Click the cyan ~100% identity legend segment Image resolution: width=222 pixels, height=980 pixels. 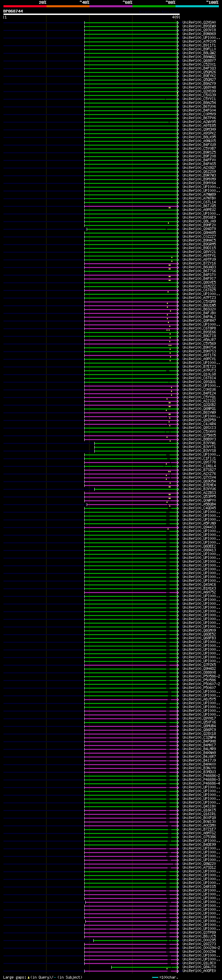click(197, 6)
